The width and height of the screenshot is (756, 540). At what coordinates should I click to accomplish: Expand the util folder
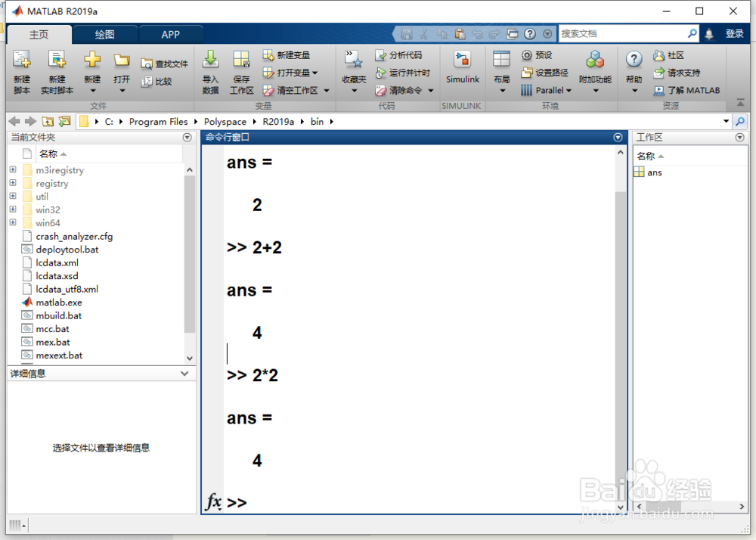[x=13, y=196]
